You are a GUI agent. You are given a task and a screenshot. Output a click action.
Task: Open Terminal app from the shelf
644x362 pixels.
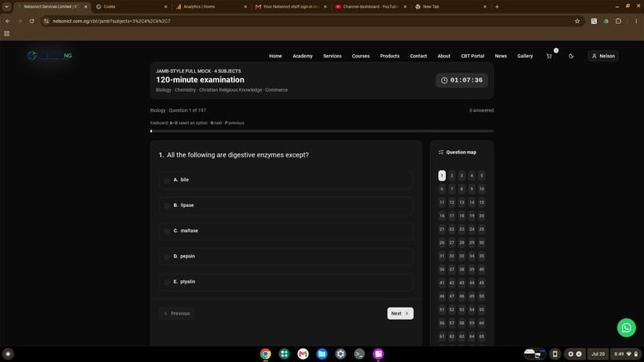click(x=360, y=354)
